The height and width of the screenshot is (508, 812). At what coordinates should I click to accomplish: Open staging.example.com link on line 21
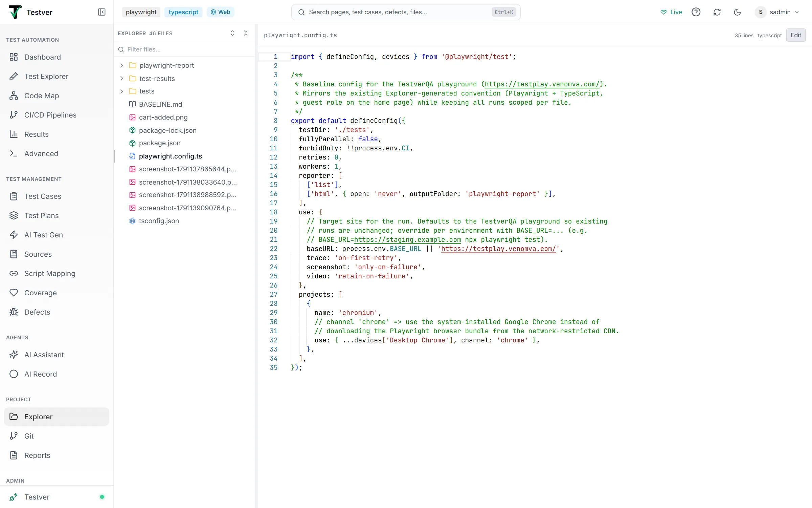(x=407, y=239)
